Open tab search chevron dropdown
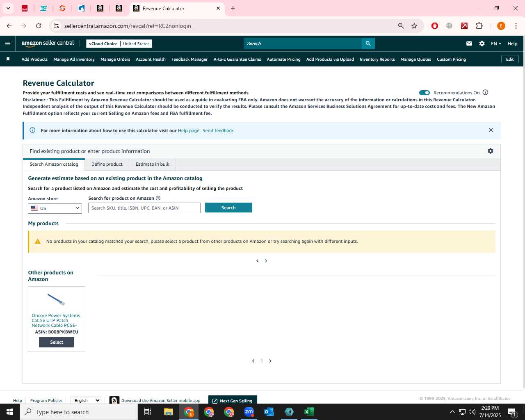Image resolution: width=525 pixels, height=420 pixels. point(8,8)
